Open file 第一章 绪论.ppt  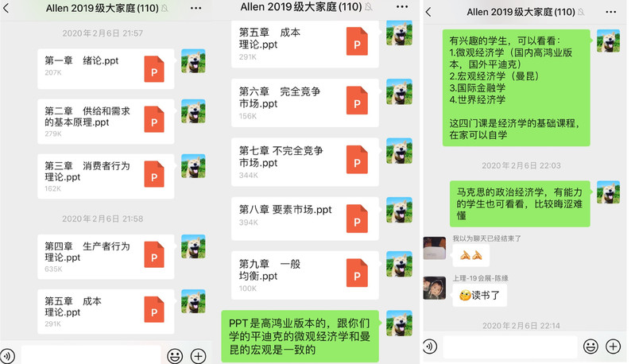(106, 69)
